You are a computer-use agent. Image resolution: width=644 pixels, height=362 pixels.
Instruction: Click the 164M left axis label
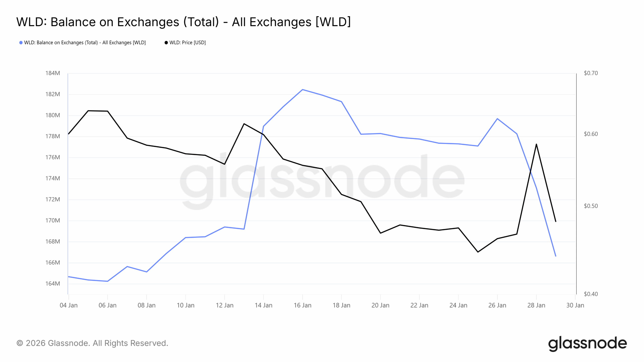53,284
